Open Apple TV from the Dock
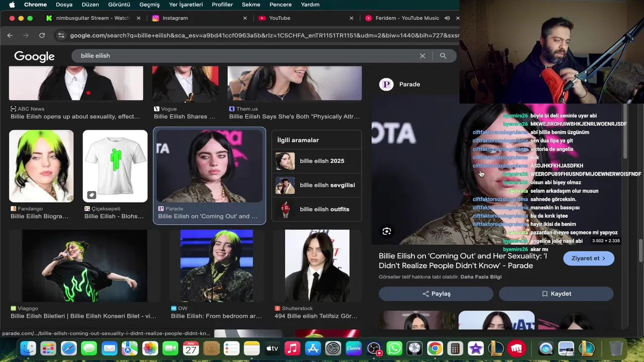644x362 pixels. coord(272,348)
